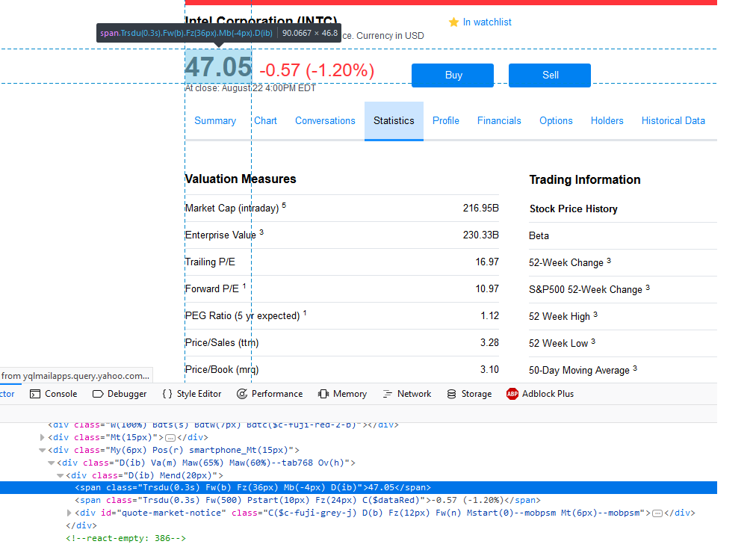Open the Performance panel icon
The image size is (756, 559).
click(x=242, y=394)
